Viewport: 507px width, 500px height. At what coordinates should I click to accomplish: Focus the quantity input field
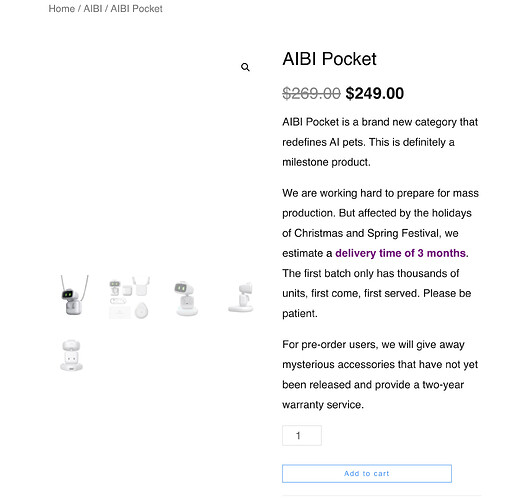point(302,435)
